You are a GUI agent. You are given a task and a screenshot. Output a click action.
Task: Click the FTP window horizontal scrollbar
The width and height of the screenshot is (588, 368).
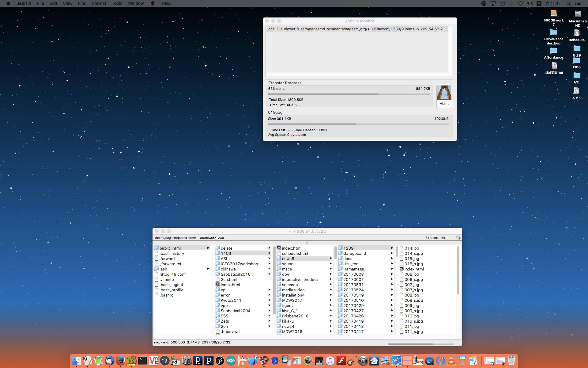[410, 344]
